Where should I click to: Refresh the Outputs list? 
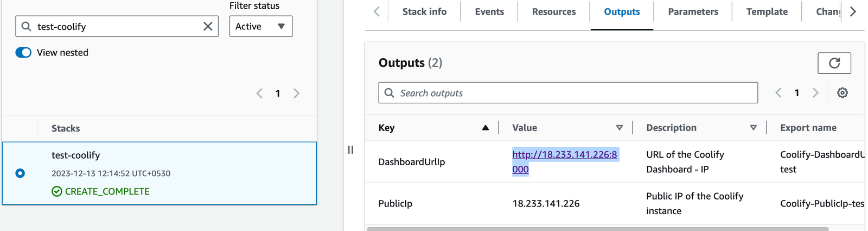click(834, 63)
